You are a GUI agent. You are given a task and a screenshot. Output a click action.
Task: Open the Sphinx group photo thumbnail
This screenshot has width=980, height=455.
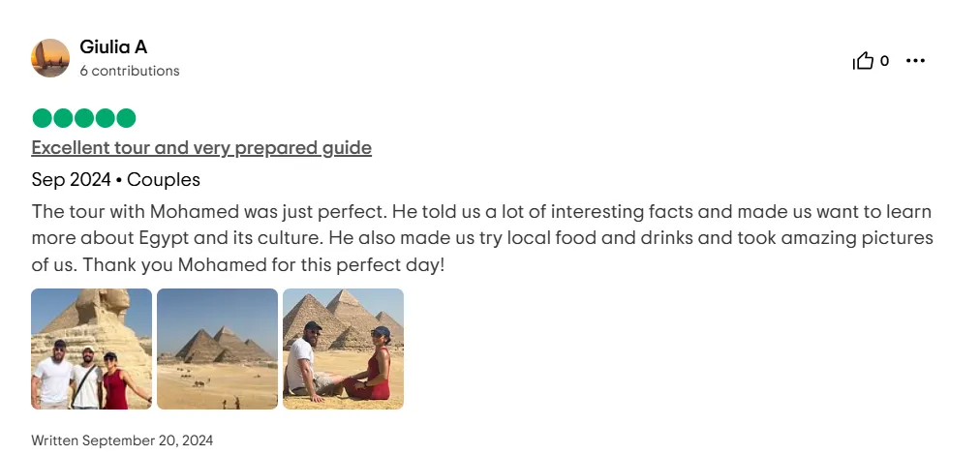[91, 349]
